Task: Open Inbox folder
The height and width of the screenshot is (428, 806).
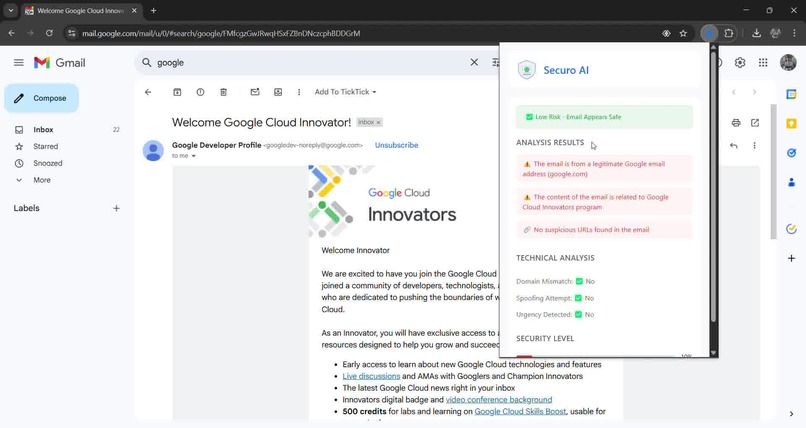Action: [43, 130]
